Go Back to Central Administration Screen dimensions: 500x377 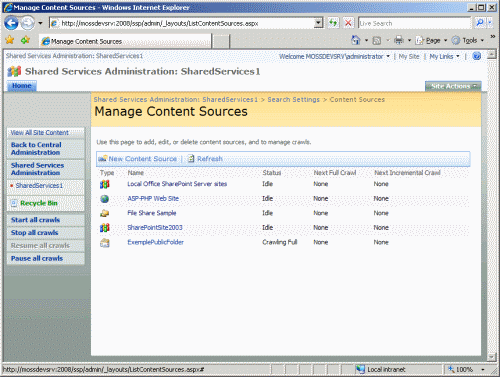pos(36,149)
